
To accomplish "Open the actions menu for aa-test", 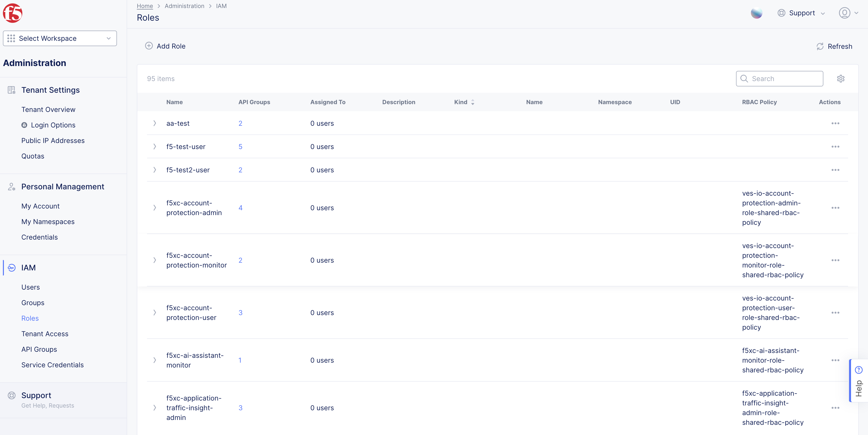I will [835, 123].
